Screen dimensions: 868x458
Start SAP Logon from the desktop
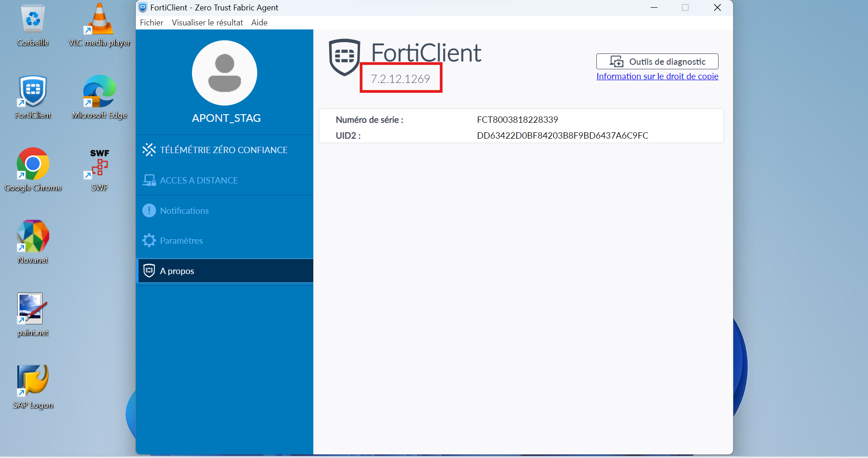coord(33,381)
